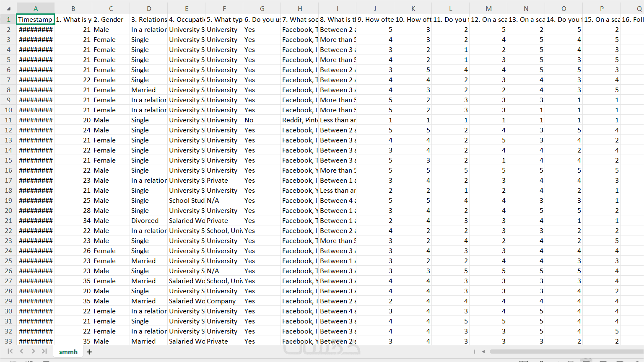
Task: Select all cells via corner triangle
Action: 8,8
